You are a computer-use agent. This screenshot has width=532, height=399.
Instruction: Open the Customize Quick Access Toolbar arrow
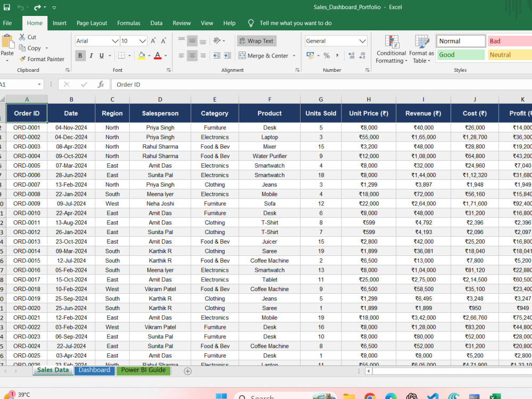[54, 7]
